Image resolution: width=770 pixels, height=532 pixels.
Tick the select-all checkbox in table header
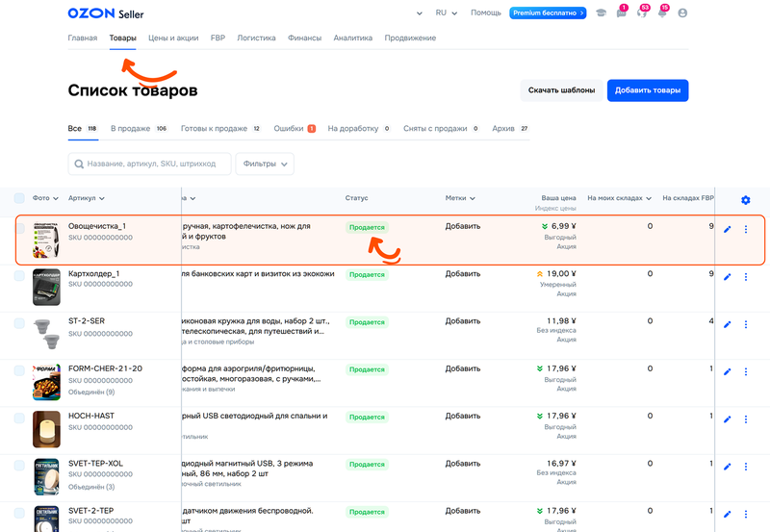(19, 198)
